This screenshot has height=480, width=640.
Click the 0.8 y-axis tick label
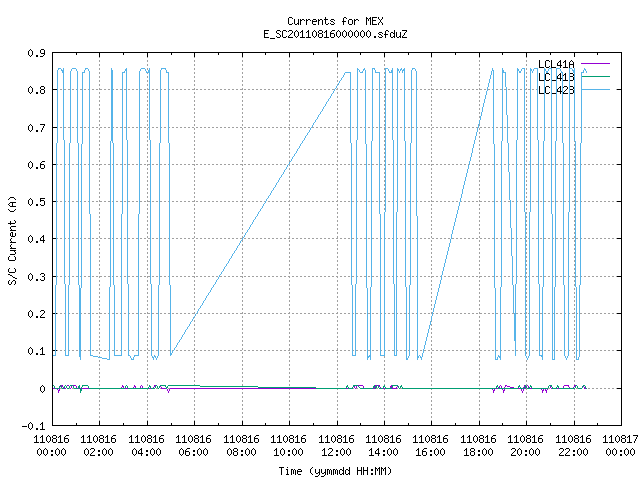[x=36, y=90]
